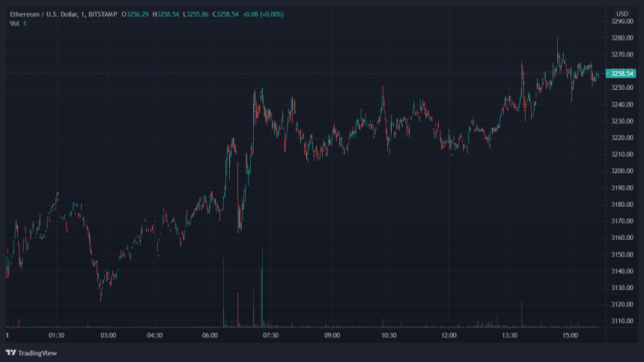Click the 01:30 time axis label
This screenshot has width=644, height=362.
coord(56,336)
